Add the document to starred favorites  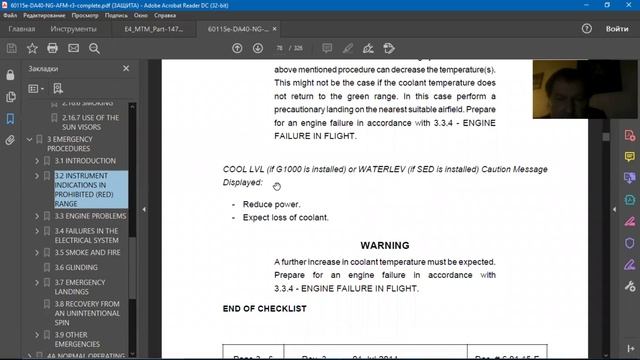(32, 48)
